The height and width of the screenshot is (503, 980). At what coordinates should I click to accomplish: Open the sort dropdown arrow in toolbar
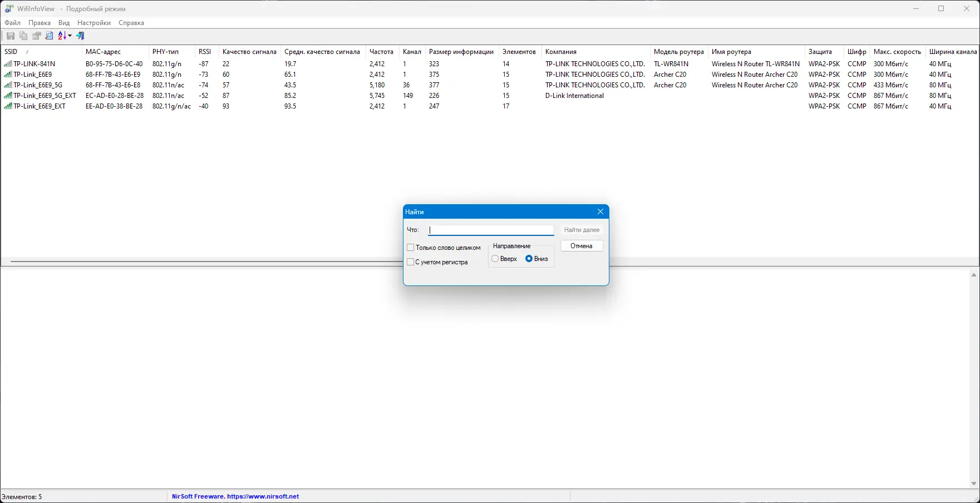[70, 36]
